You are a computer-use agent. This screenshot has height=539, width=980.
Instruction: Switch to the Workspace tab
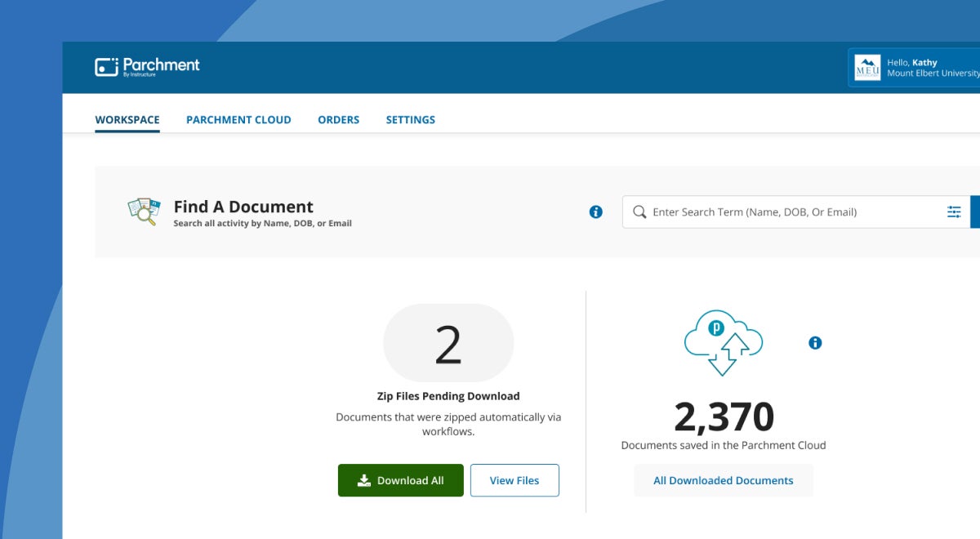click(x=127, y=119)
